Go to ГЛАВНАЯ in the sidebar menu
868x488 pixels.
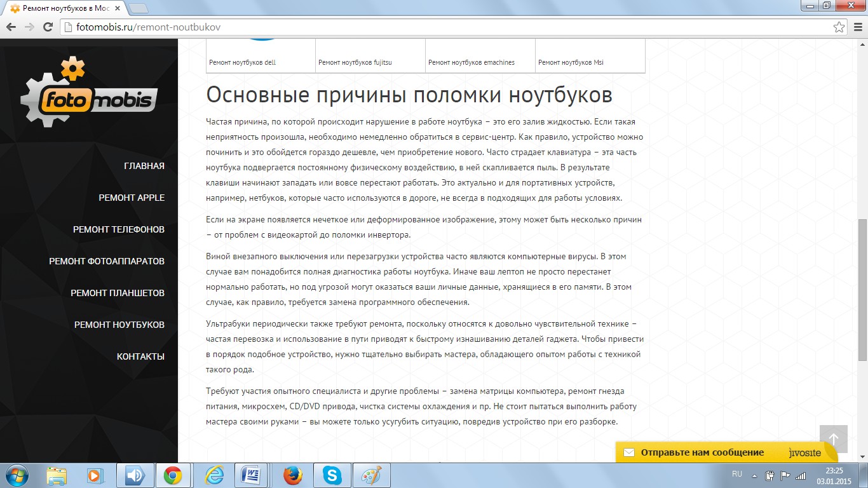pyautogui.click(x=144, y=166)
